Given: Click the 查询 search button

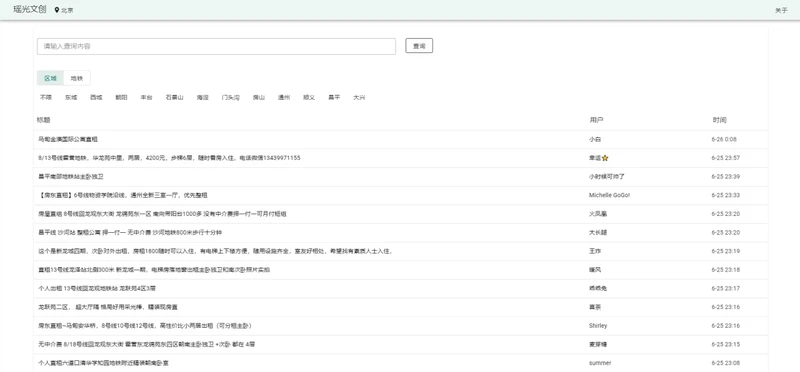Looking at the screenshot, I should 419,46.
